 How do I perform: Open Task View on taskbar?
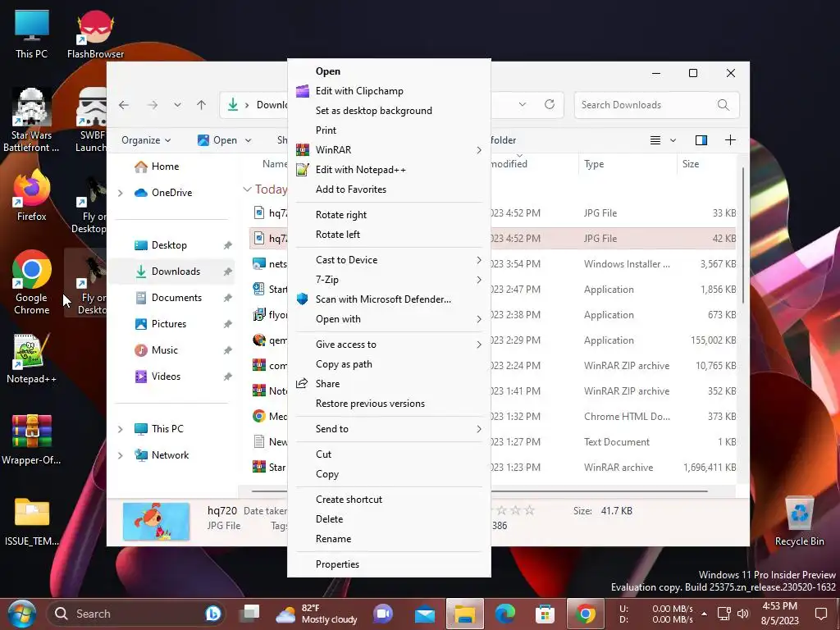coord(249,614)
